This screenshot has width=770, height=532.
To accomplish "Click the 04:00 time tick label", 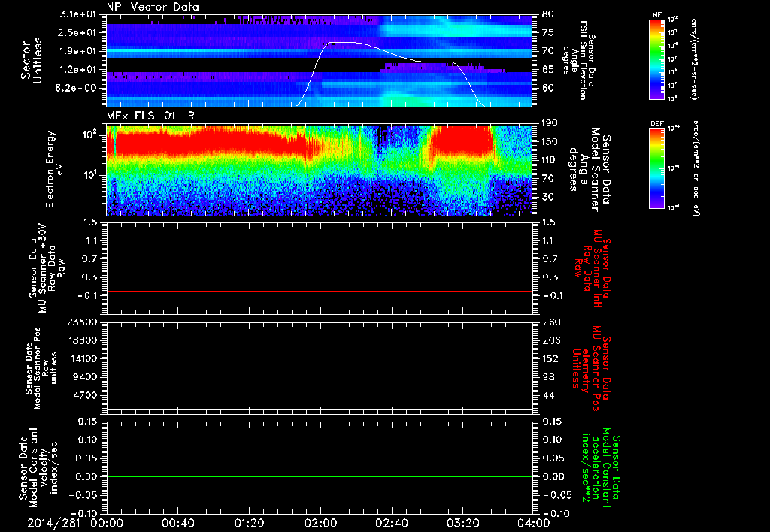I will 533,523.
